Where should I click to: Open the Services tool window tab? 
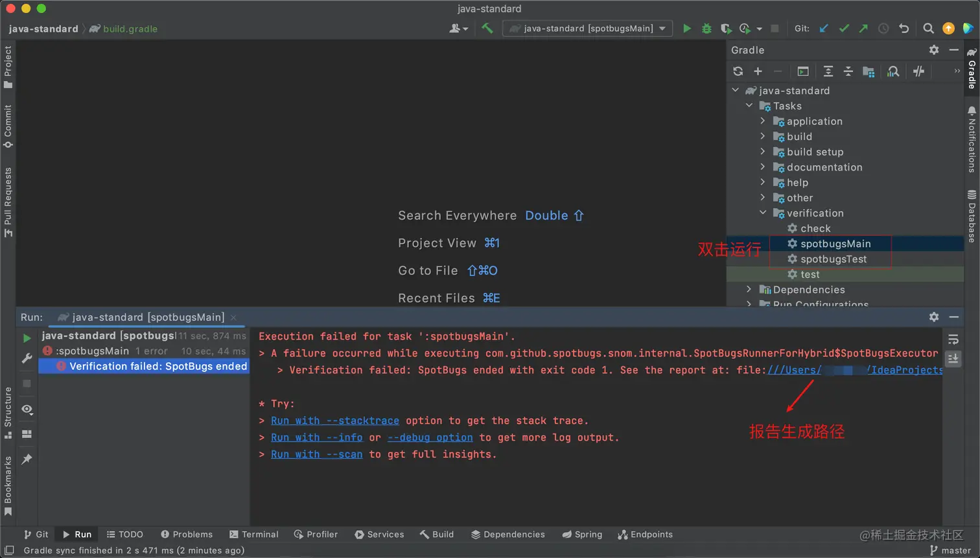[x=379, y=534]
